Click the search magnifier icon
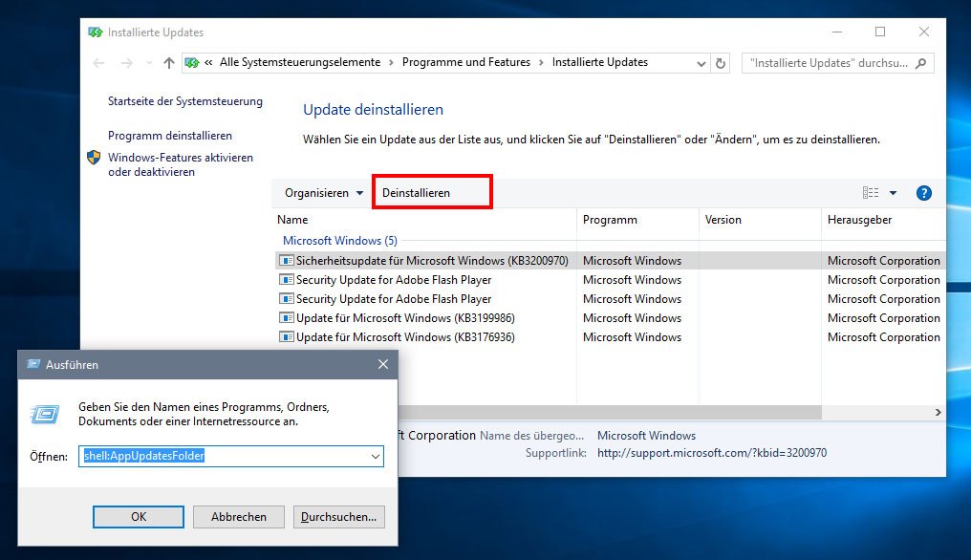Viewport: 971px width, 560px height. click(x=920, y=63)
